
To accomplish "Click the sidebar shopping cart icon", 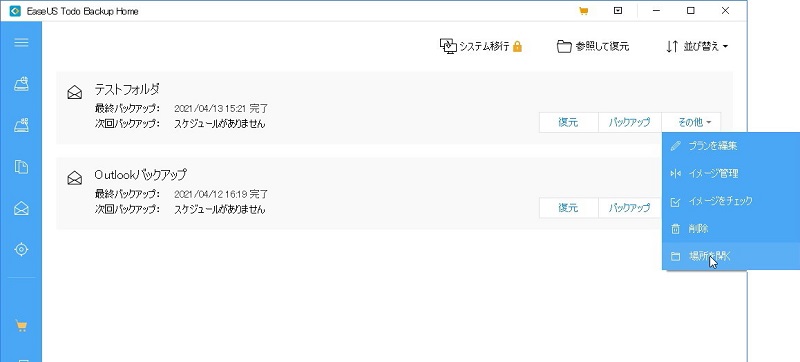I will (21, 325).
